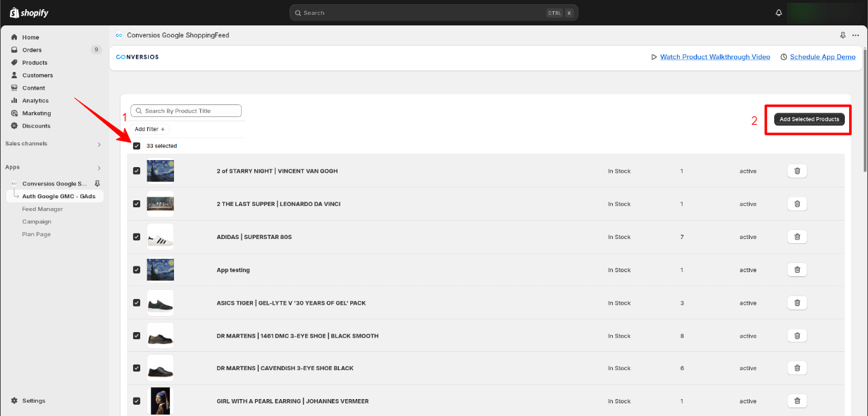The image size is (868, 416).
Task: Click the Orders count badge 9
Action: 96,50
